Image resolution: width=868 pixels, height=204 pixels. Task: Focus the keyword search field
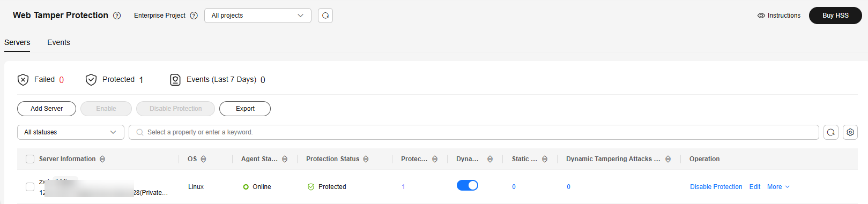pos(474,132)
